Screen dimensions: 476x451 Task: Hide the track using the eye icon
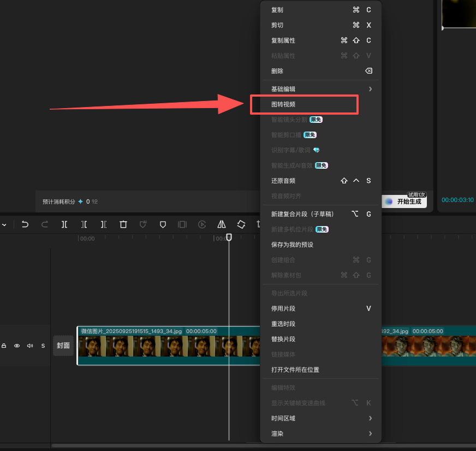click(x=17, y=346)
